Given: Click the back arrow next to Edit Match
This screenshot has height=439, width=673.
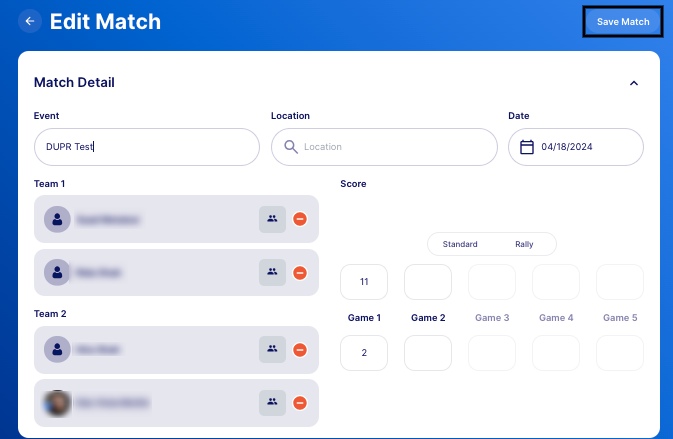Looking at the screenshot, I should click(x=30, y=21).
